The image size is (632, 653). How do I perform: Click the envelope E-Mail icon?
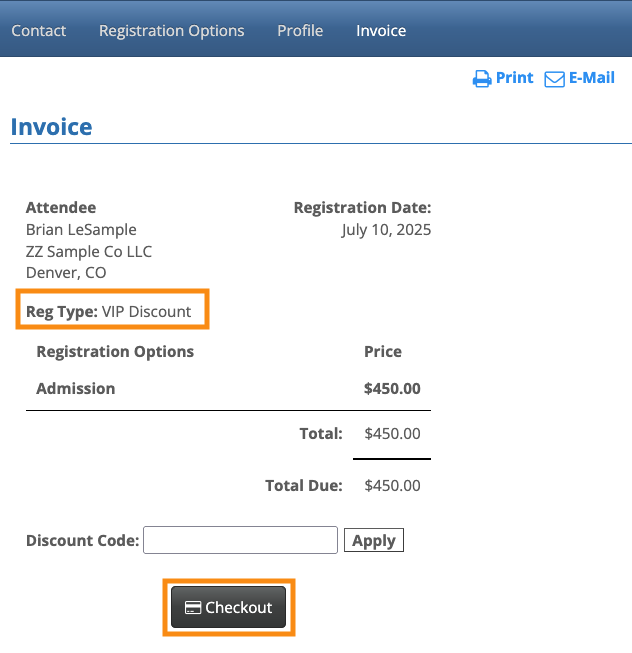point(554,79)
